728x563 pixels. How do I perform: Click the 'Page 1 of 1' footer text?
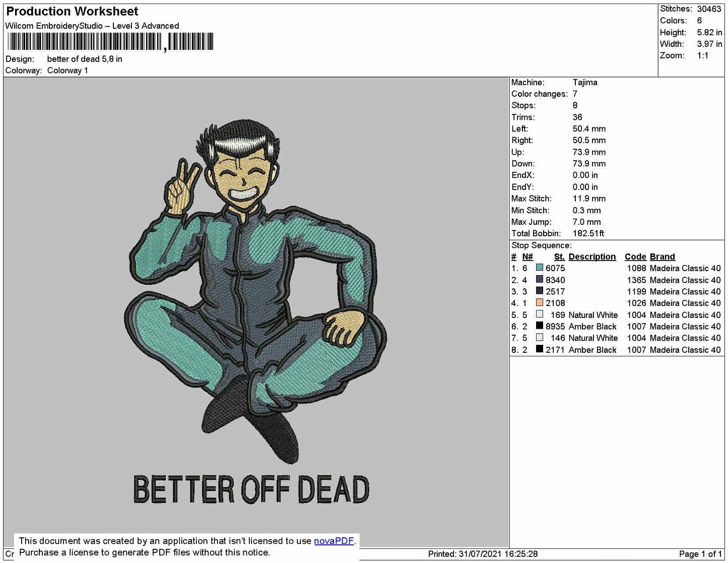[700, 554]
